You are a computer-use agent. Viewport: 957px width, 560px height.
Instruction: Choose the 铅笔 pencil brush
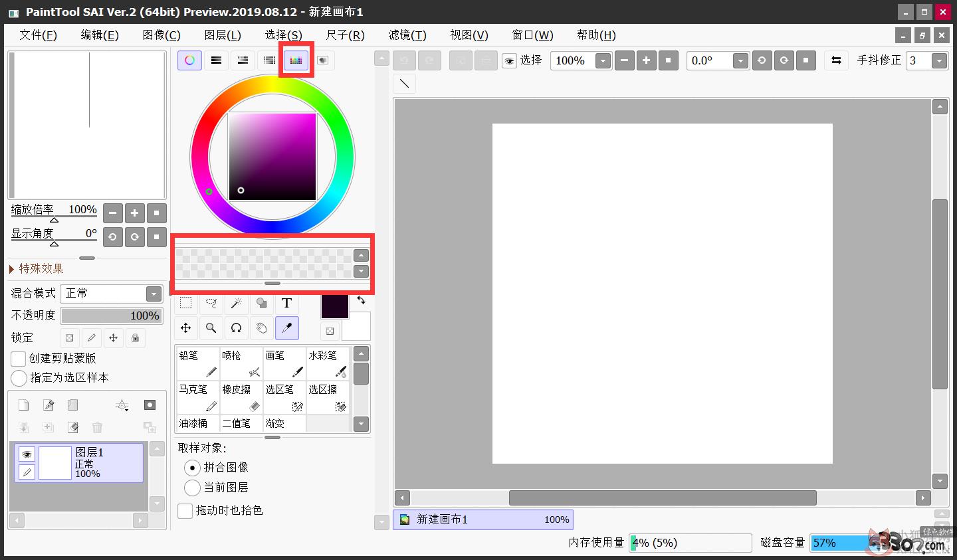click(x=197, y=363)
